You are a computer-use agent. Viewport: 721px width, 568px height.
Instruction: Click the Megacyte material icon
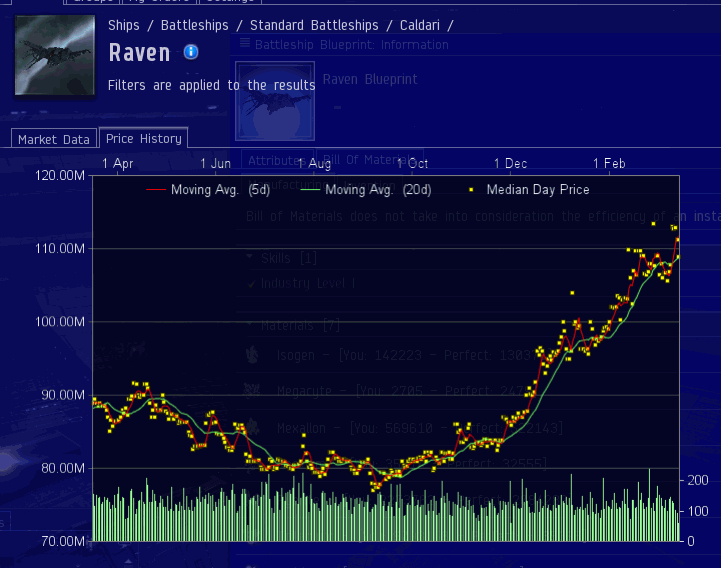point(252,390)
